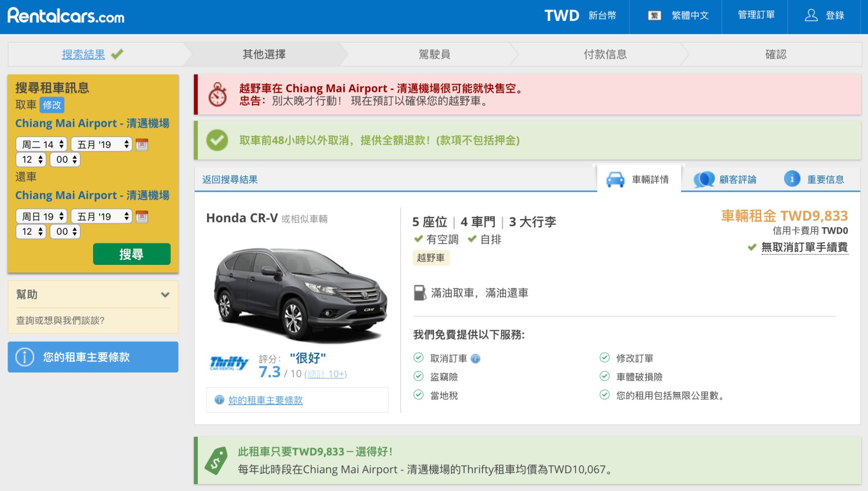The width and height of the screenshot is (868, 491).
Task: Click the 總計 10+ reviews link
Action: click(326, 374)
